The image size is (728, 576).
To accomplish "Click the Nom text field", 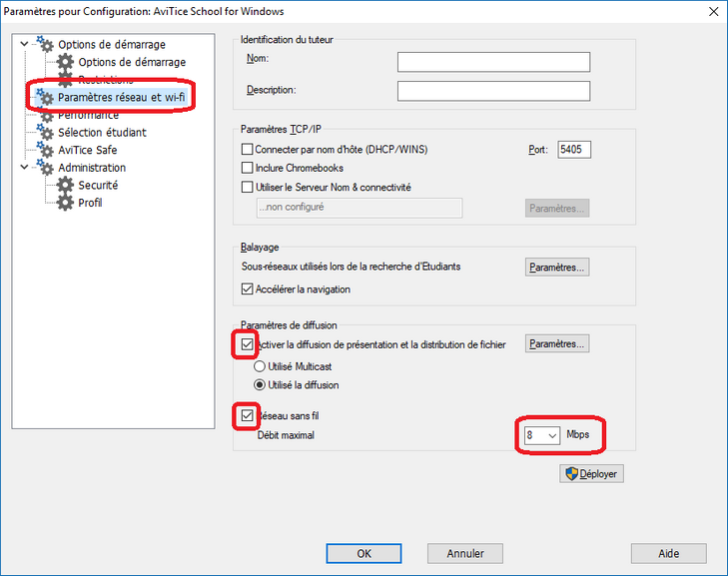I will (x=493, y=63).
